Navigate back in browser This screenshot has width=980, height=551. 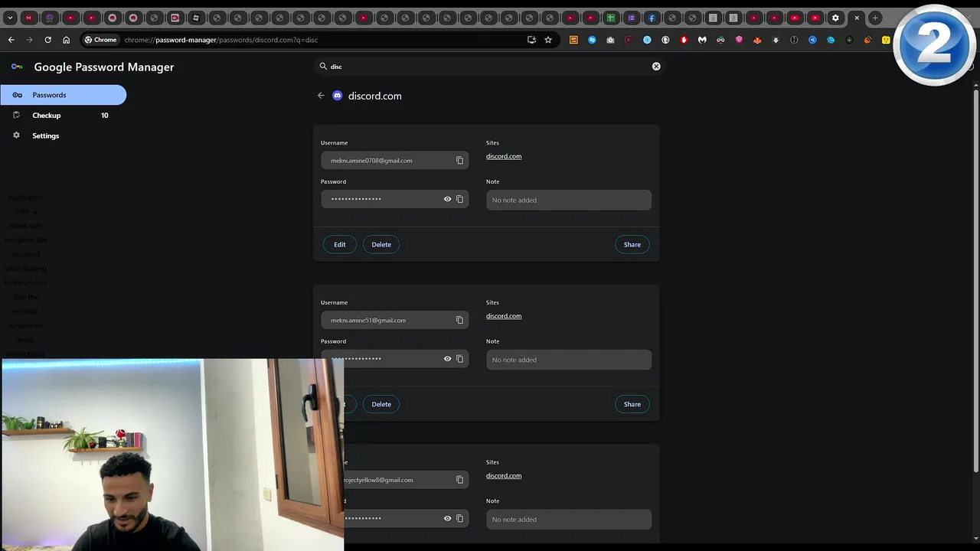pos(11,40)
